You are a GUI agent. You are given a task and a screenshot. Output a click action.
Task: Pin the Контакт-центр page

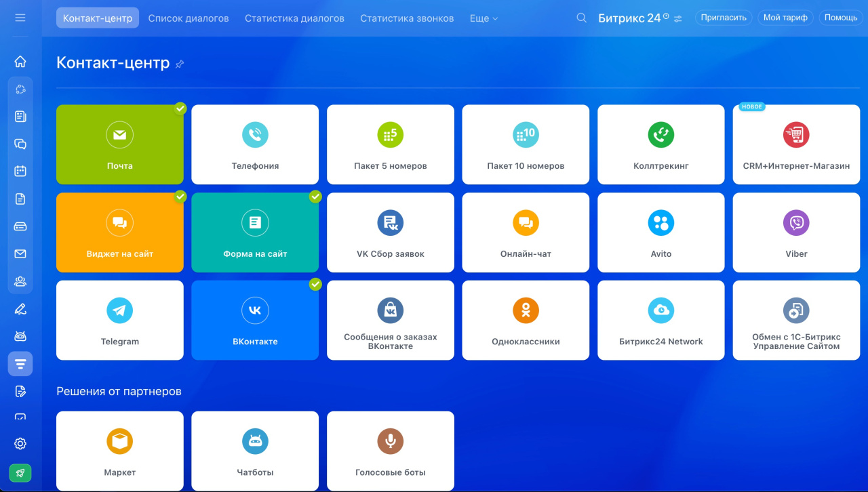tap(180, 64)
